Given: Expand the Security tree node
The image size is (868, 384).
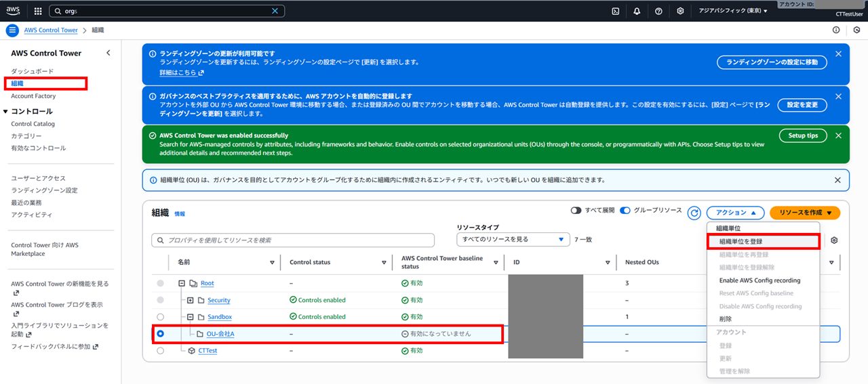Looking at the screenshot, I should point(191,300).
